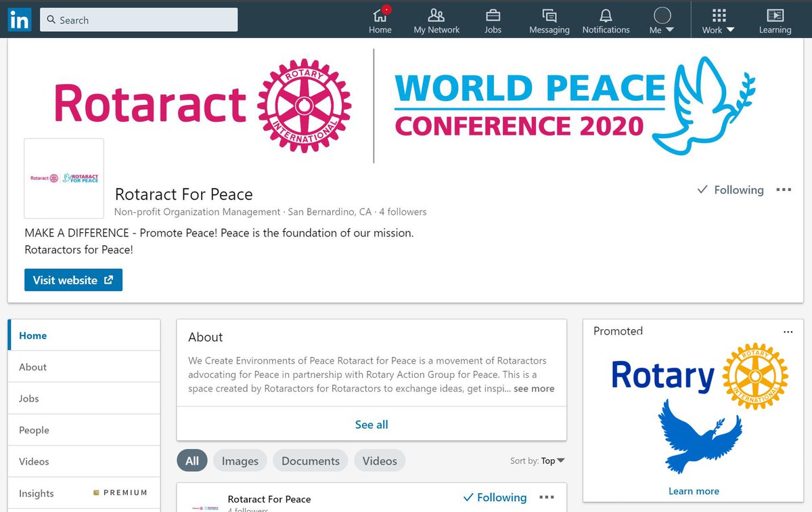This screenshot has height=512, width=812.
Task: Open page header more options ellipsis
Action: point(784,190)
